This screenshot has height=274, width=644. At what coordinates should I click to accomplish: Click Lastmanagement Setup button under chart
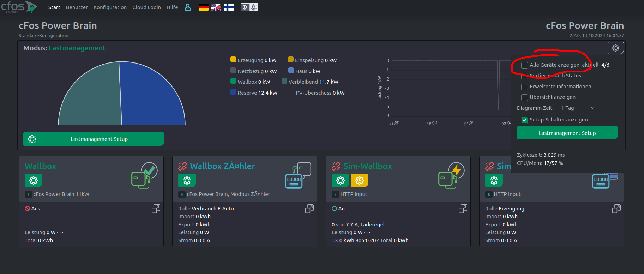tap(94, 139)
